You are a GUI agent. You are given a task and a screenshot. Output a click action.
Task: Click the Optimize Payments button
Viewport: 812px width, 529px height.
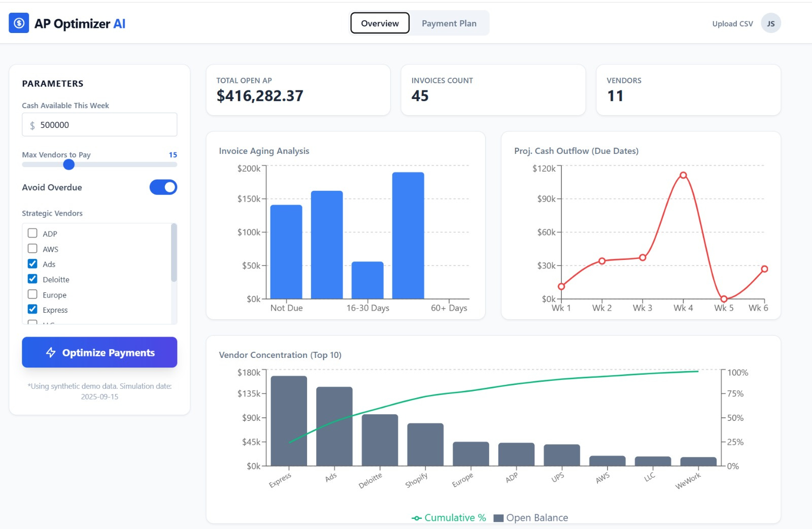point(99,352)
